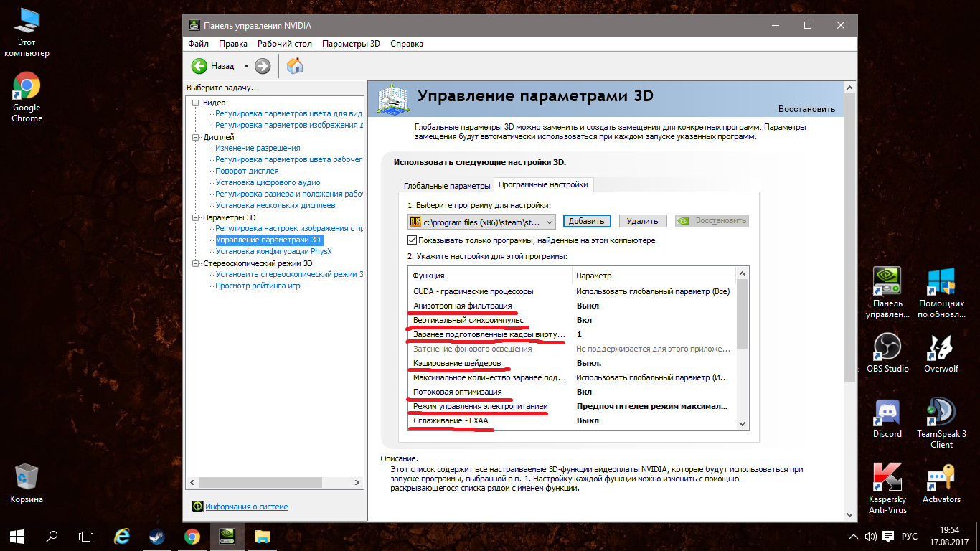The image size is (980, 551).
Task: Collapse the Параметры 3D tree node
Action: [x=196, y=217]
